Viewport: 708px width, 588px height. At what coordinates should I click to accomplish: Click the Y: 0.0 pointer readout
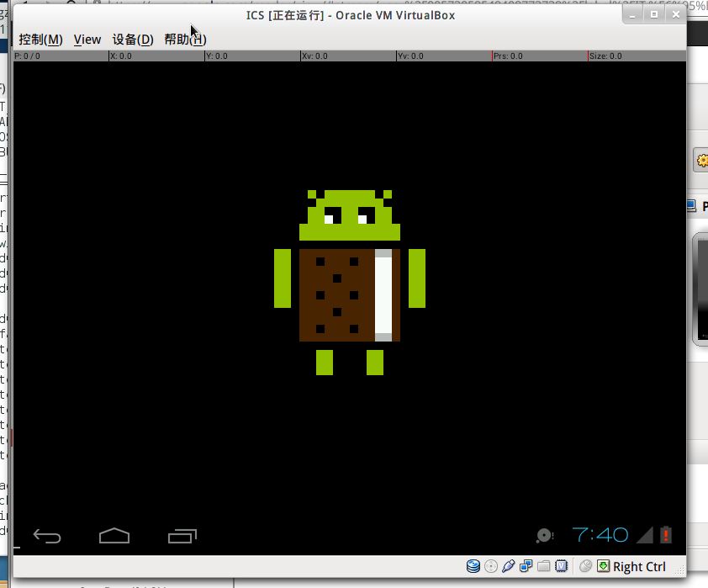click(x=217, y=56)
